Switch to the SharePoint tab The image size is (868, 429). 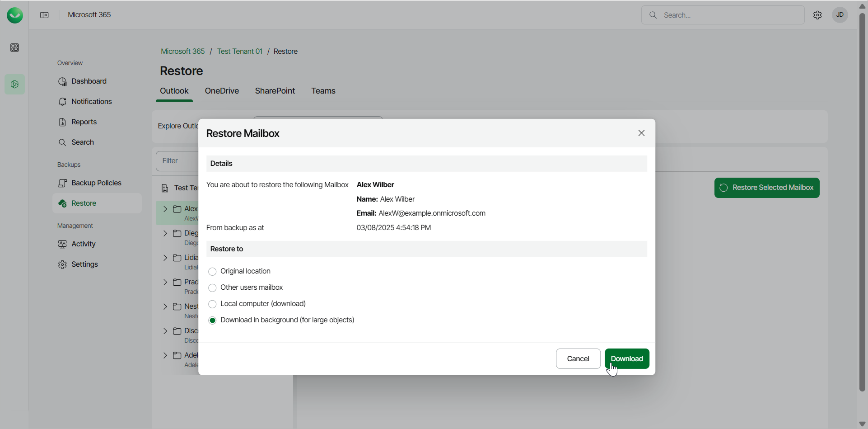(x=275, y=91)
